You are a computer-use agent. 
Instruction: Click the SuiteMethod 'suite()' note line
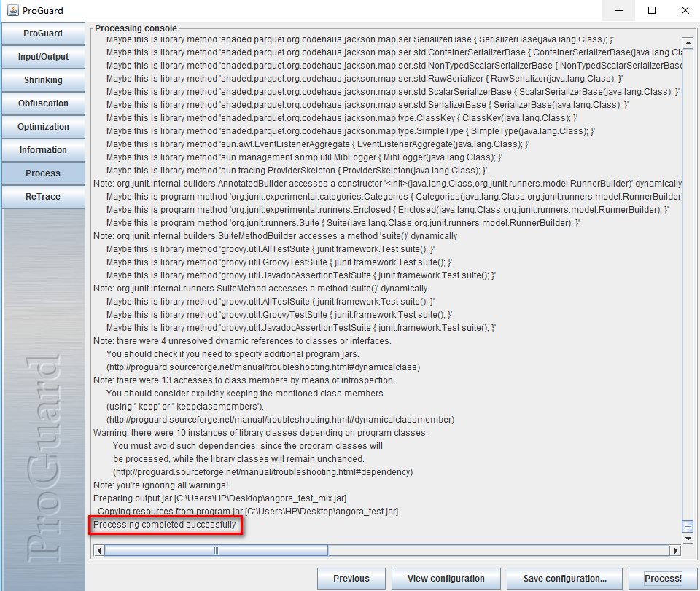[x=260, y=289]
